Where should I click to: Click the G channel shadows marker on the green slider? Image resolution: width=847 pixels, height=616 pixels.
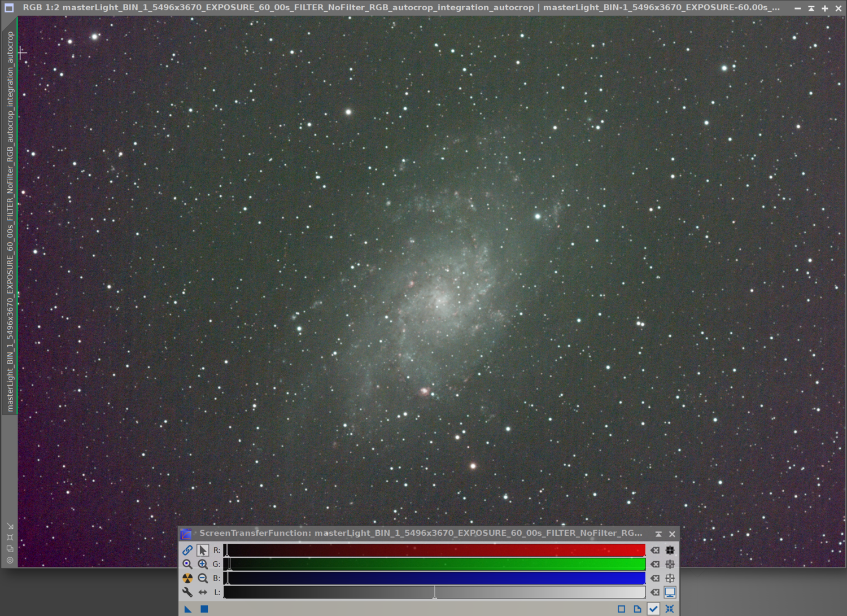tap(230, 564)
